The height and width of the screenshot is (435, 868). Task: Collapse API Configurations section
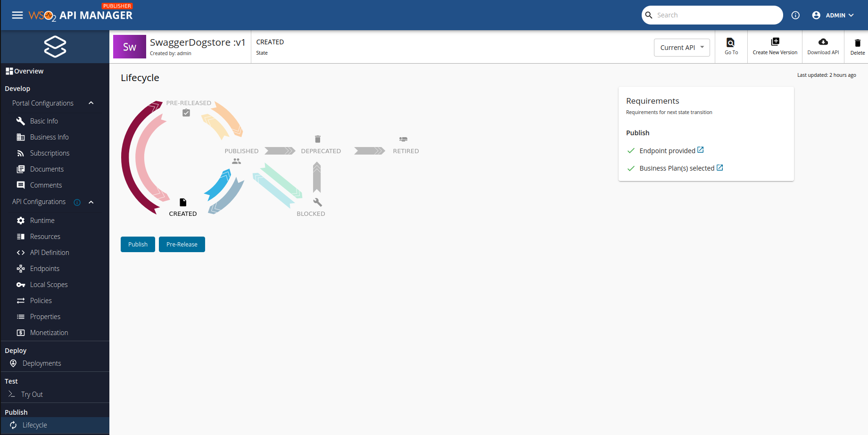pyautogui.click(x=91, y=202)
